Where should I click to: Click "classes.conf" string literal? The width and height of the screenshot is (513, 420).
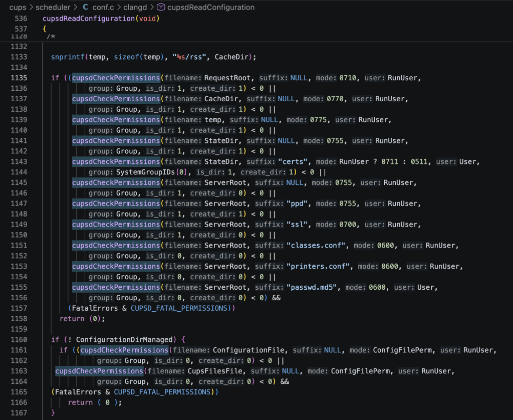coord(316,246)
